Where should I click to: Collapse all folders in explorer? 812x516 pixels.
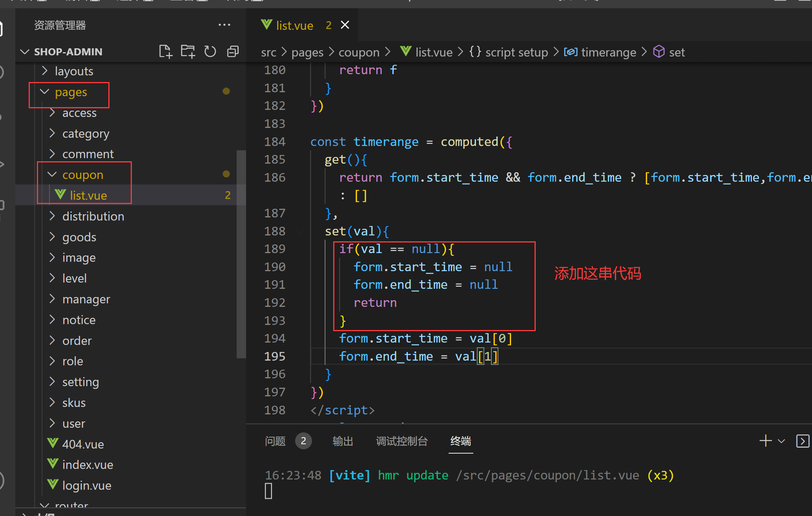(x=233, y=51)
